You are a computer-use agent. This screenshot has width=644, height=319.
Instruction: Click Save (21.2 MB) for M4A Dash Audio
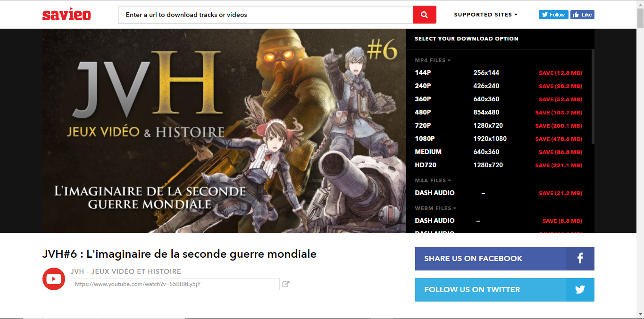(560, 193)
